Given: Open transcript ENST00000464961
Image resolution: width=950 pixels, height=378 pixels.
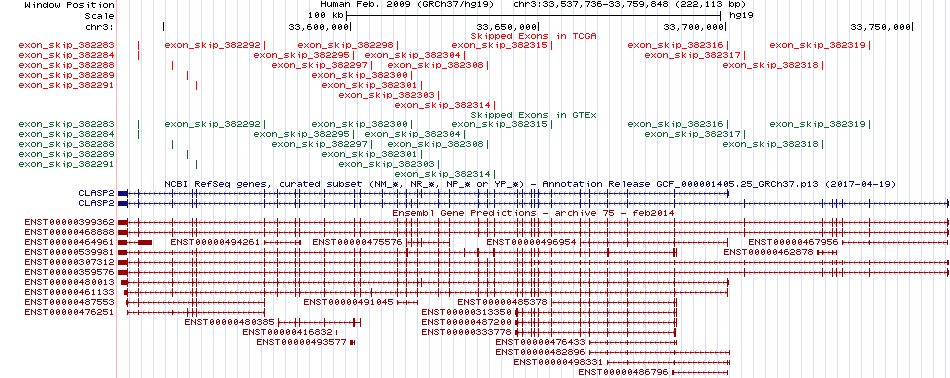Looking at the screenshot, I should (69, 242).
